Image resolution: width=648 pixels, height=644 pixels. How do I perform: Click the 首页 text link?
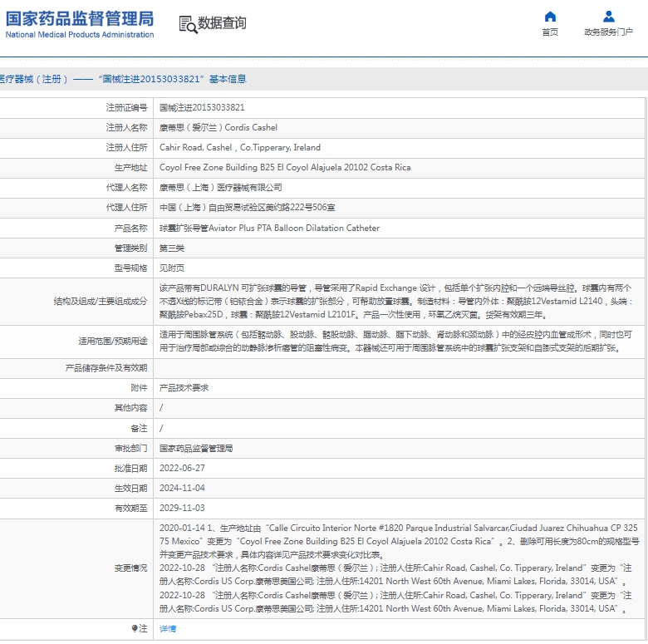click(550, 32)
